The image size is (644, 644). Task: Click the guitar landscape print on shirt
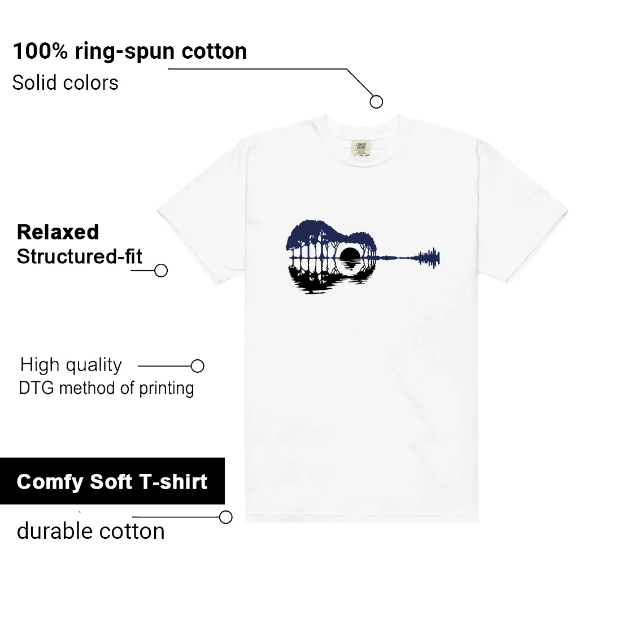[363, 257]
